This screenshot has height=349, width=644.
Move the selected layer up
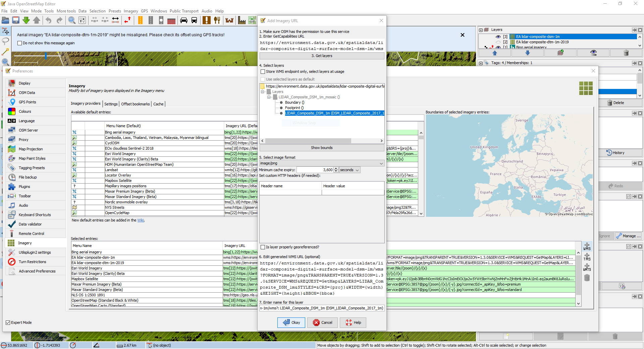[494, 53]
